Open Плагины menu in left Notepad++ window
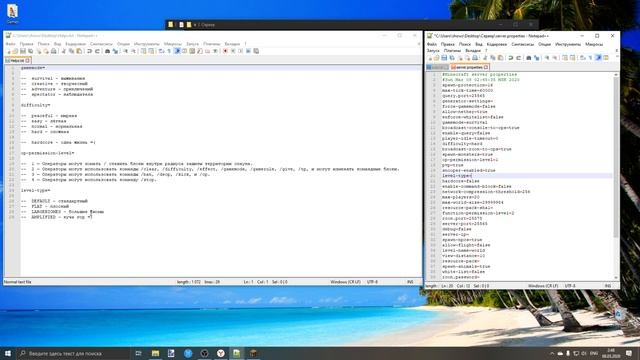The width and height of the screenshot is (640, 360). pyautogui.click(x=211, y=44)
